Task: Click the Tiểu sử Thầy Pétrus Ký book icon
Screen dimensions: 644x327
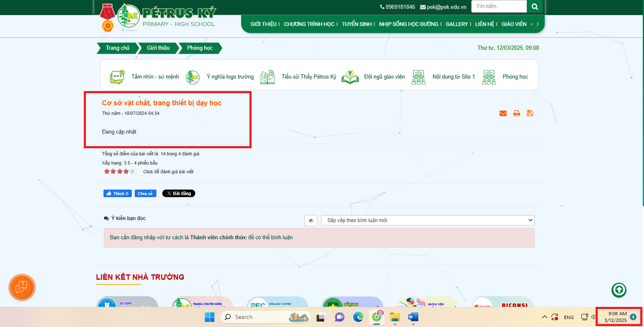Action: point(267,77)
